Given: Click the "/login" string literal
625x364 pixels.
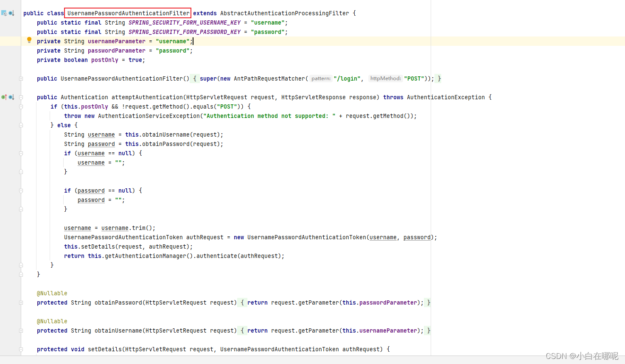Looking at the screenshot, I should coord(347,78).
